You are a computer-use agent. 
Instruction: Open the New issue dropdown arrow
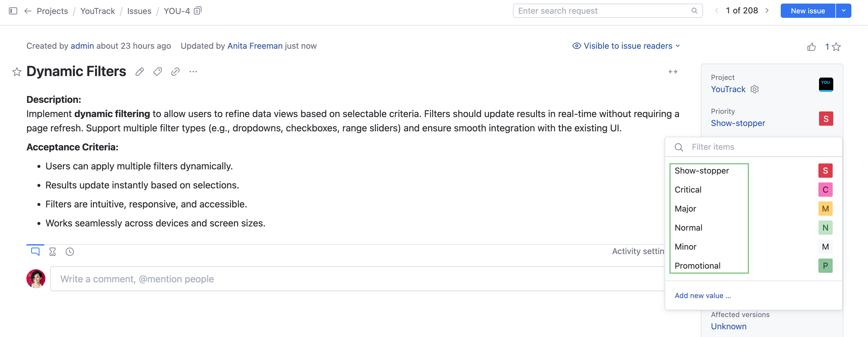tap(843, 10)
